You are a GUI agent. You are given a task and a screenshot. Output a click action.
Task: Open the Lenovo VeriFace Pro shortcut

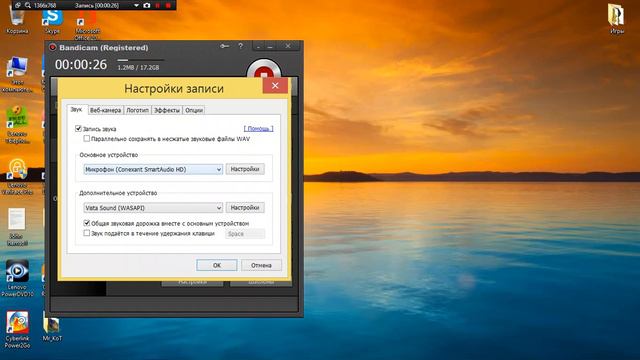pos(17,176)
